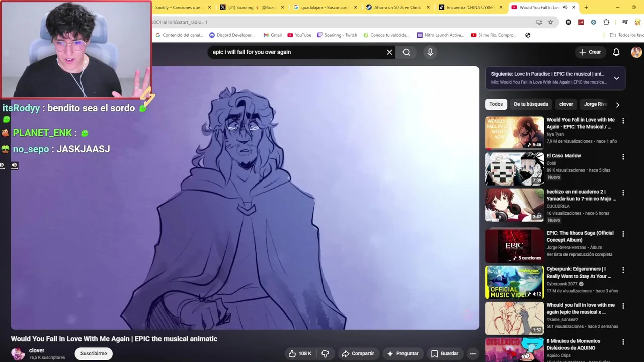Open options for El Caso Marlow video
This screenshot has height=362, width=644.
click(x=623, y=157)
